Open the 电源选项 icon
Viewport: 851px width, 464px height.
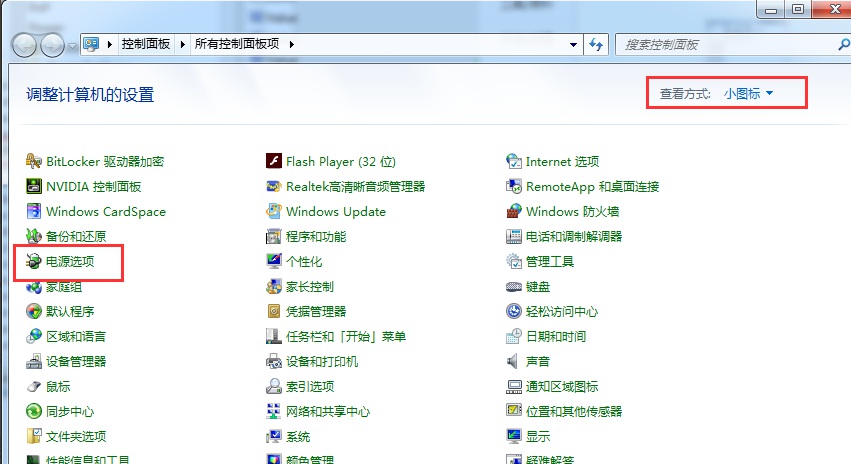[x=35, y=262]
